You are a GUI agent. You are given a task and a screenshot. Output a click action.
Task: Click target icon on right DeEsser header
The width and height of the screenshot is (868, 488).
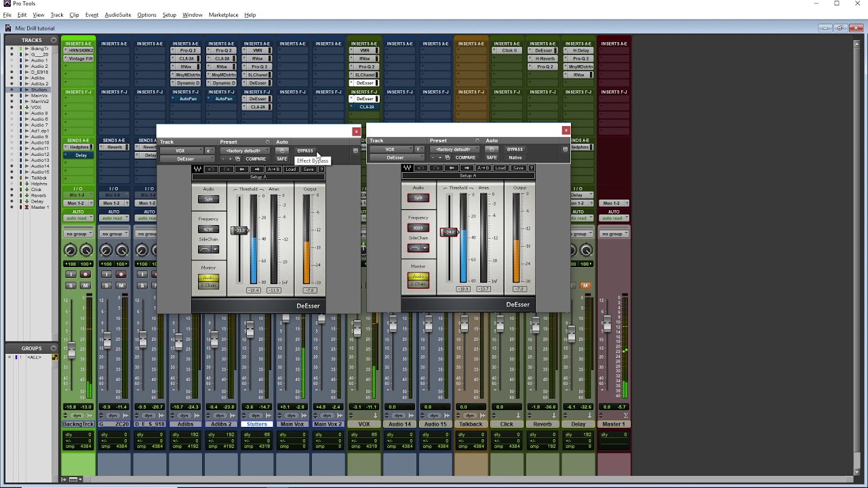565,149
